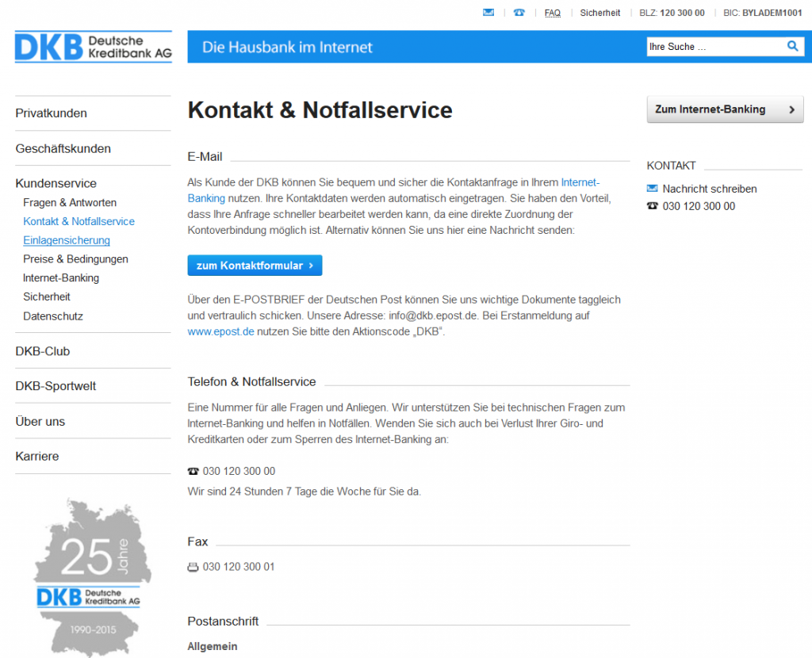
Task: Click the Fax section heading
Action: point(197,541)
